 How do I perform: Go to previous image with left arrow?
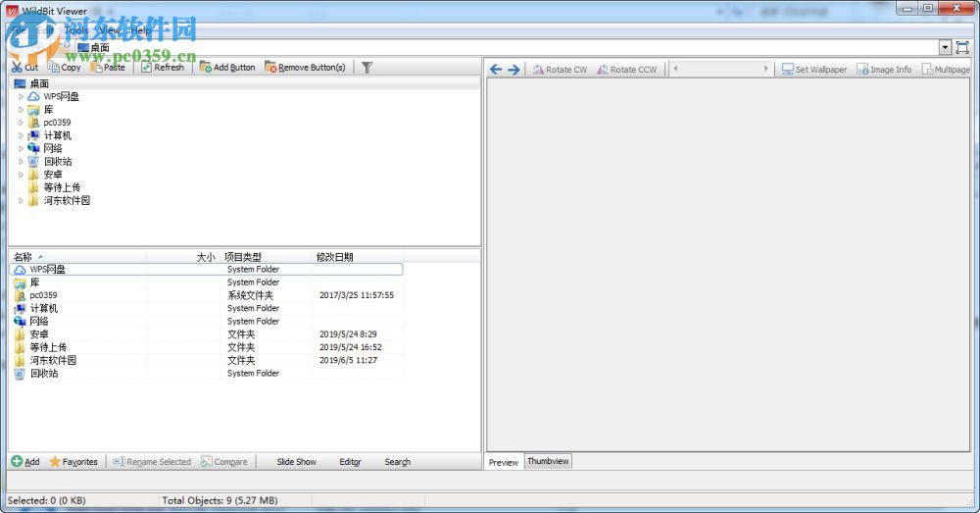coord(496,70)
